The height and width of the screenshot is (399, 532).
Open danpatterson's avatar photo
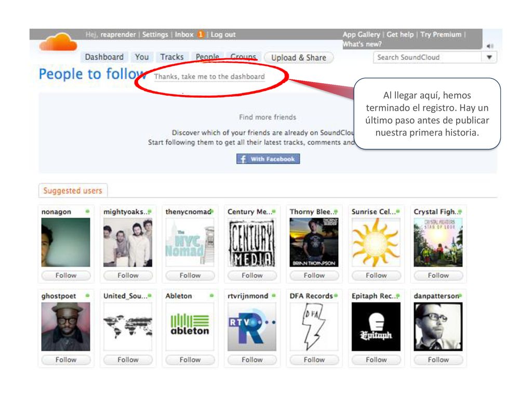(438, 326)
